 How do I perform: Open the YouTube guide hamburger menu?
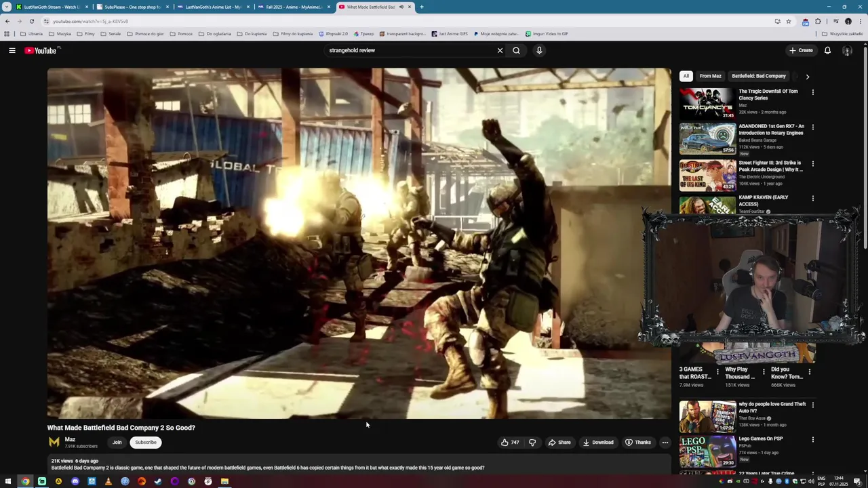tap(12, 50)
